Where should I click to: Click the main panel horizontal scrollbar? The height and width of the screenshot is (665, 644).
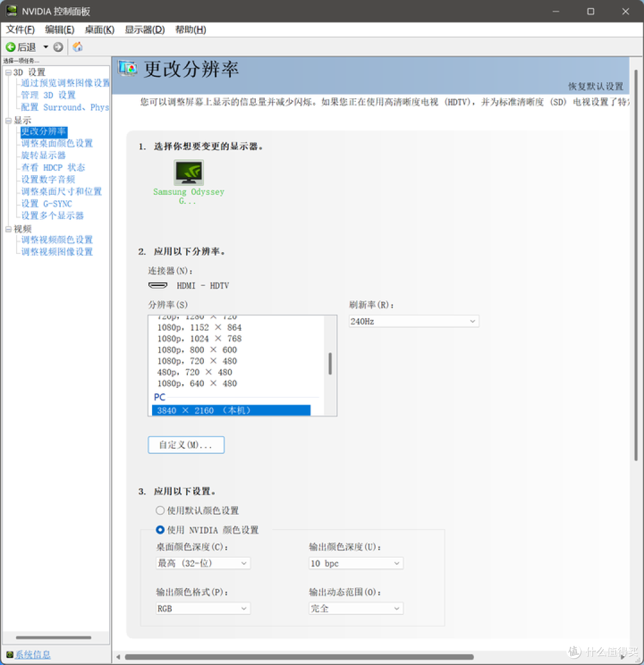coord(299,657)
